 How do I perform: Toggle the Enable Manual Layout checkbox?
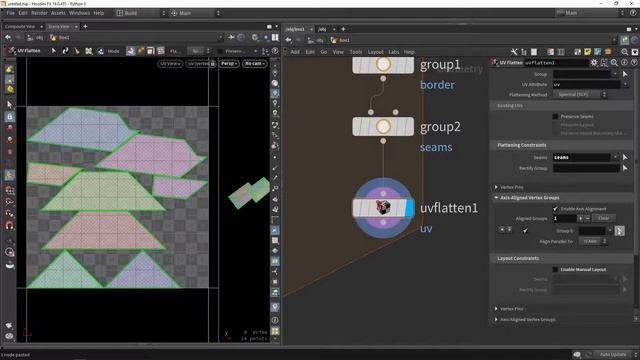pyautogui.click(x=555, y=270)
